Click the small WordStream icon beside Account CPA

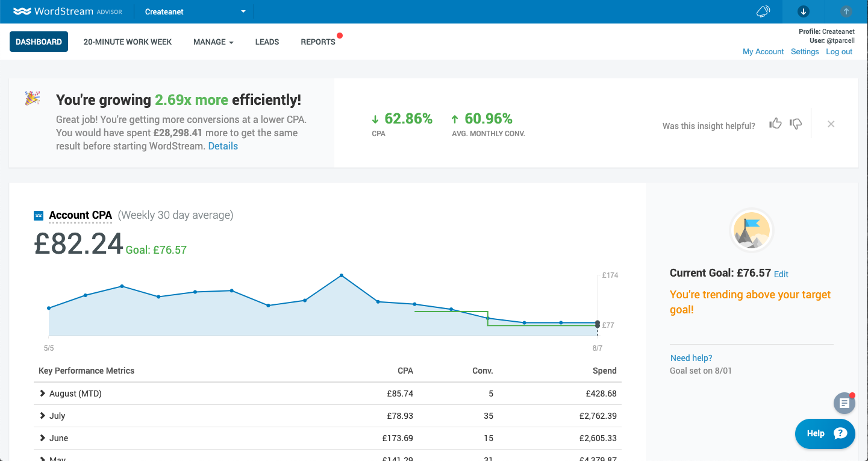(x=39, y=215)
